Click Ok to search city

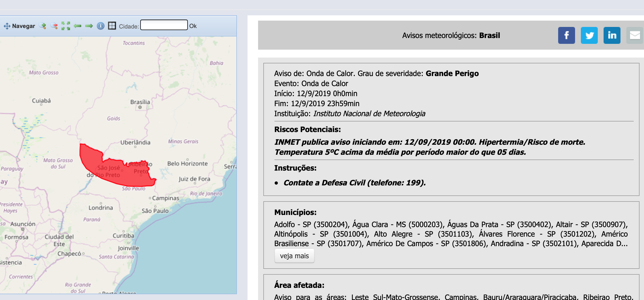click(193, 26)
